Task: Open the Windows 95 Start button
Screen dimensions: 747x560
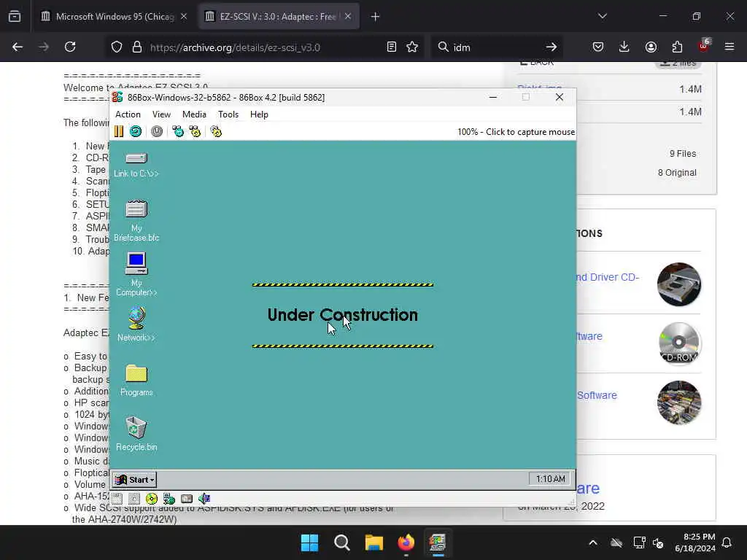Action: click(x=135, y=480)
